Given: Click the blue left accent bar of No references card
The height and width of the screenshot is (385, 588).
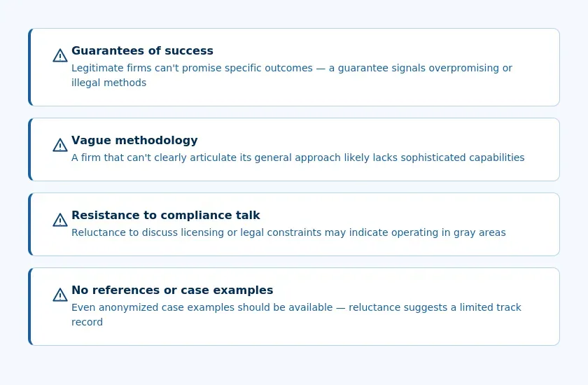Looking at the screenshot, I should 30,307.
